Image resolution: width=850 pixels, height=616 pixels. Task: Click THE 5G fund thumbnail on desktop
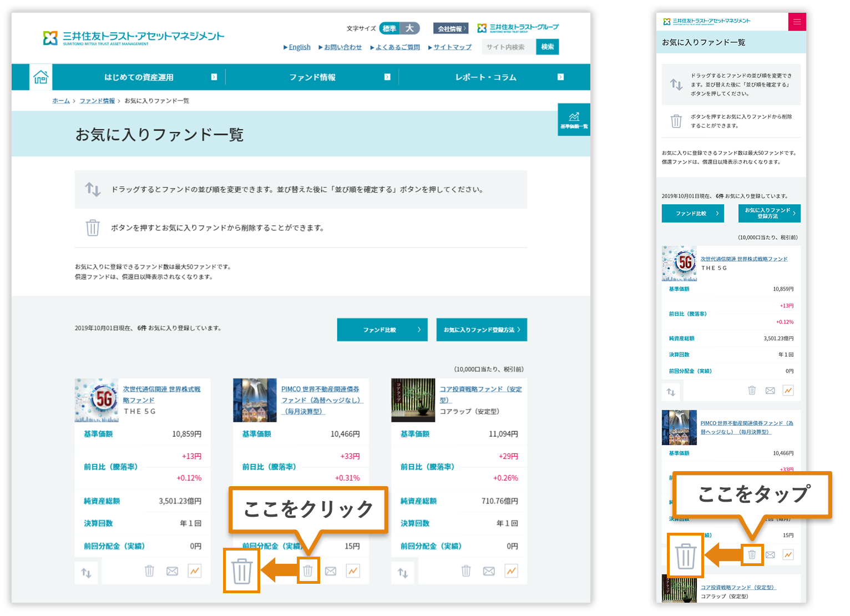(97, 400)
